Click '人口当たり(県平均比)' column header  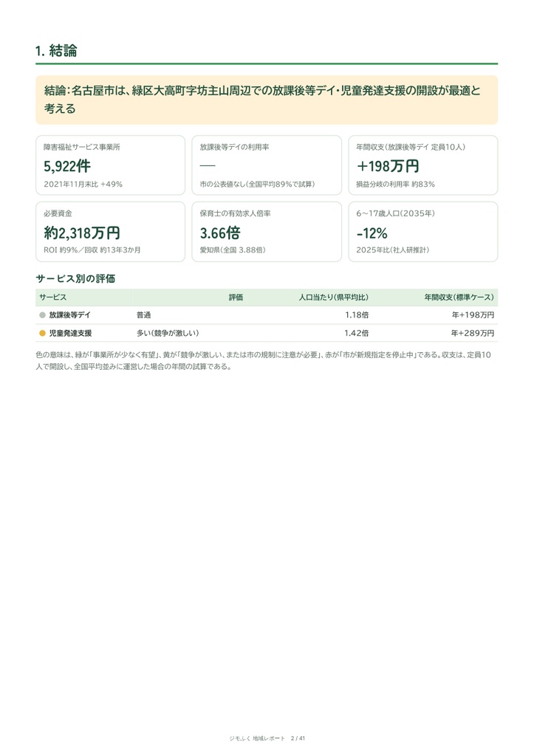click(x=334, y=298)
